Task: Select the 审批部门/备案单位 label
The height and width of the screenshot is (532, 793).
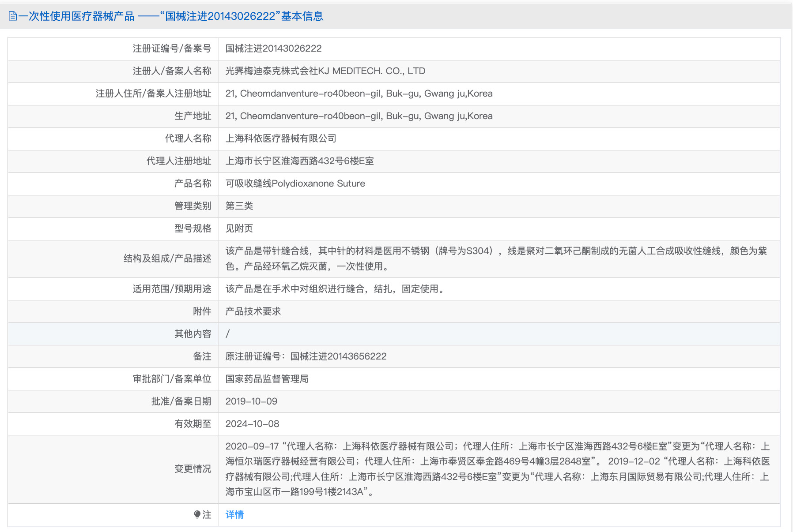Action: 172,379
